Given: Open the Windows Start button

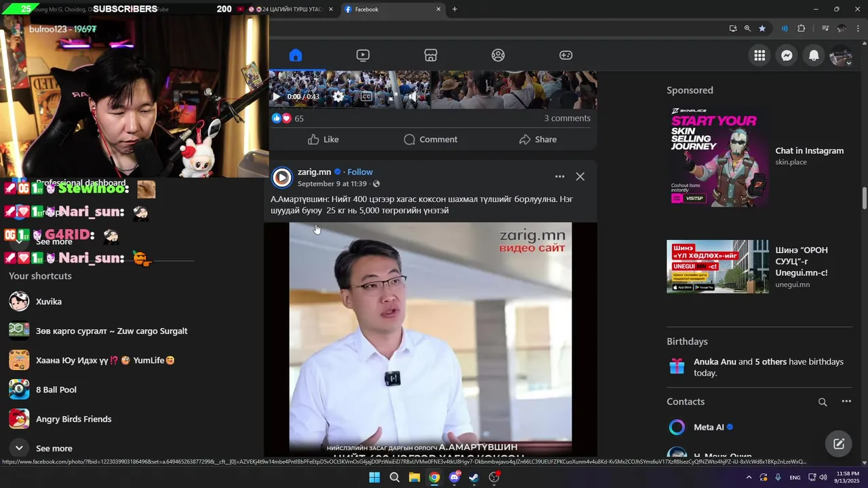Looking at the screenshot, I should 374,478.
